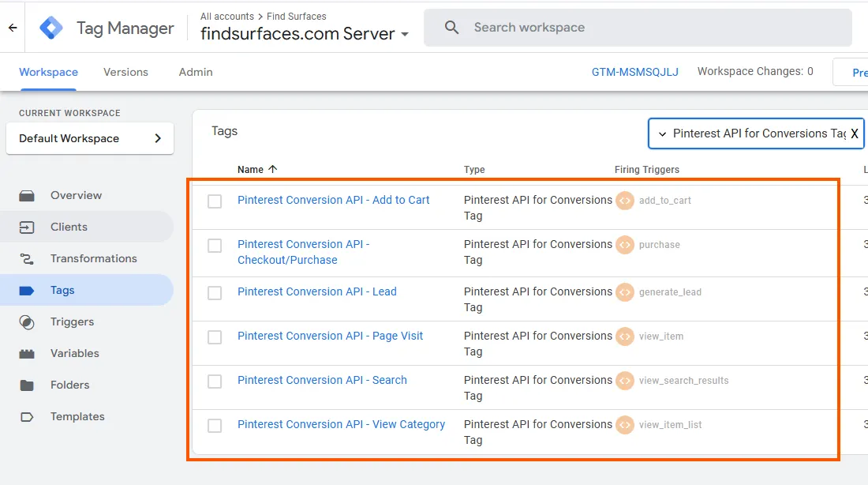Viewport: 868px width, 485px height.
Task: Click the view_search_results trigger icon
Action: 625,381
